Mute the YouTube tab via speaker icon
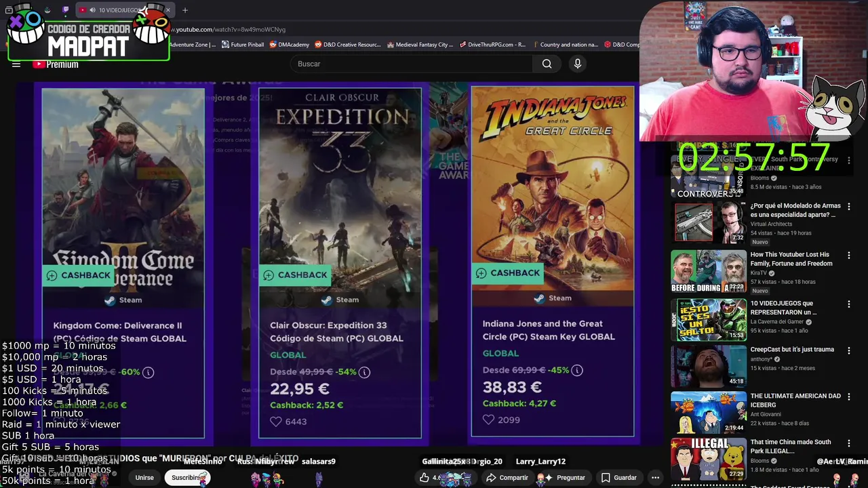This screenshot has height=488, width=868. 92,10
